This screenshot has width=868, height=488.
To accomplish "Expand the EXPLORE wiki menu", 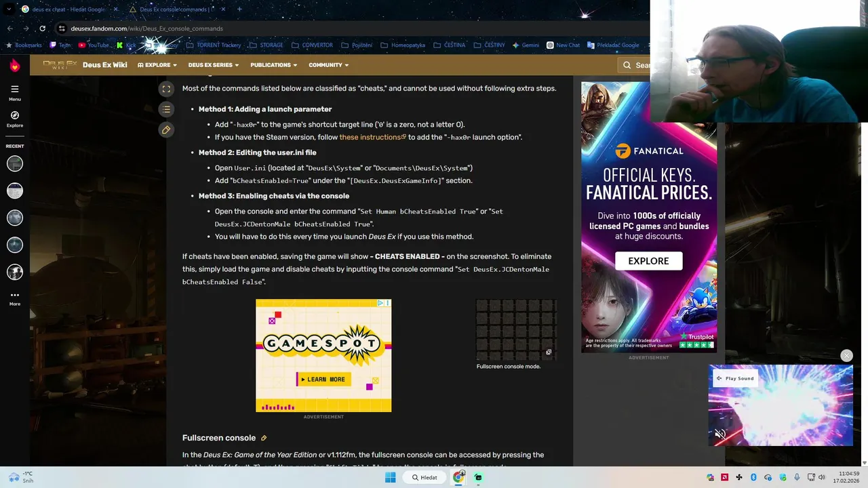I will click(157, 65).
